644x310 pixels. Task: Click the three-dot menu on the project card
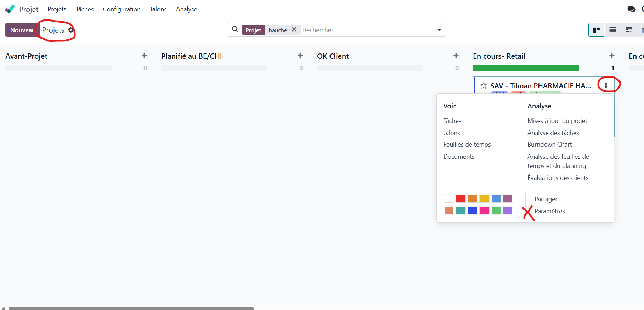606,85
